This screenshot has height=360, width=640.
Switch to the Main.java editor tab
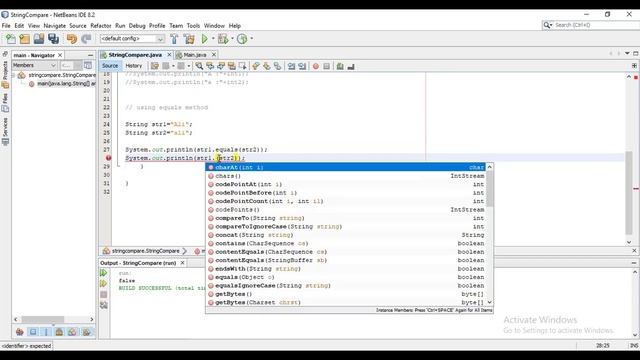[x=195, y=55]
